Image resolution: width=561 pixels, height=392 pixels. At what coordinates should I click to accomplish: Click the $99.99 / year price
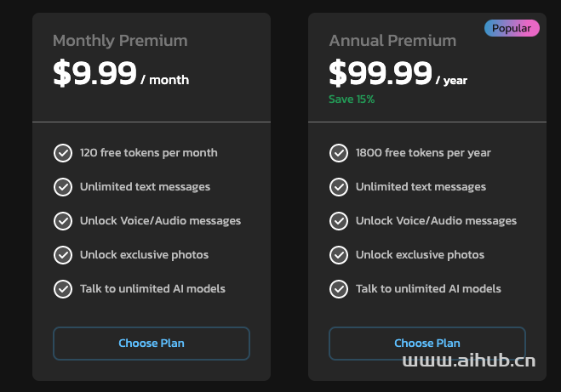click(x=398, y=73)
